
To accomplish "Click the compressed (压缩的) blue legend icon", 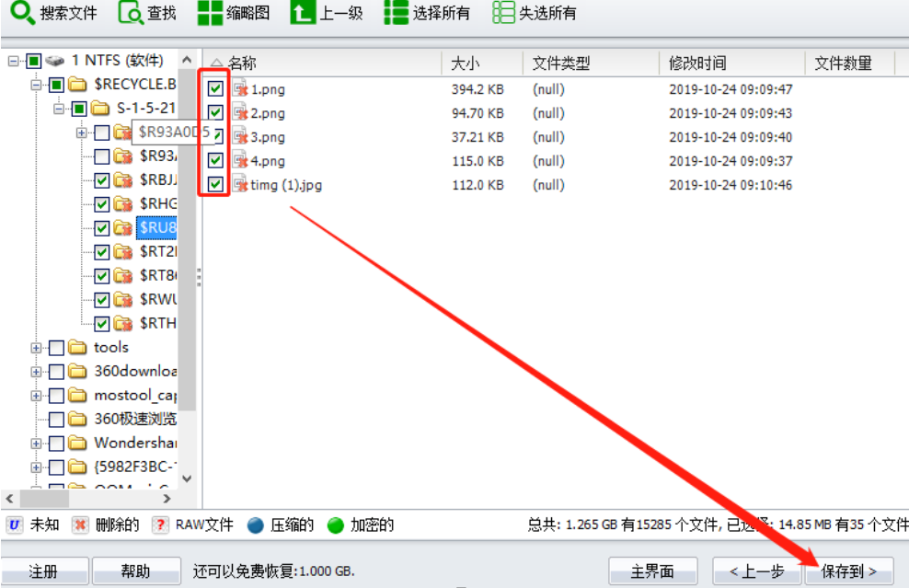I will point(255,525).
